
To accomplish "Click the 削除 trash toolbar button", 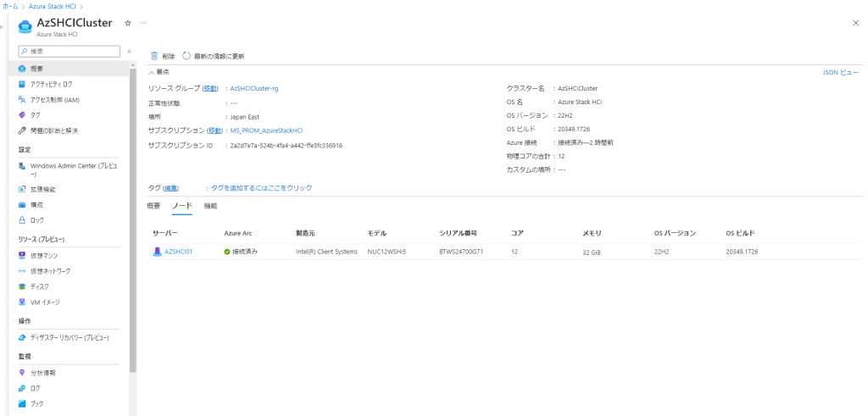I will [x=163, y=56].
